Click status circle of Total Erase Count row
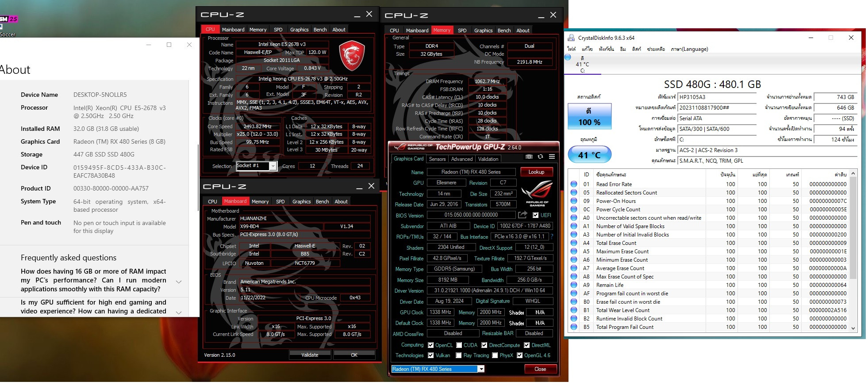Screen dimensions: 868x389 pos(574,243)
